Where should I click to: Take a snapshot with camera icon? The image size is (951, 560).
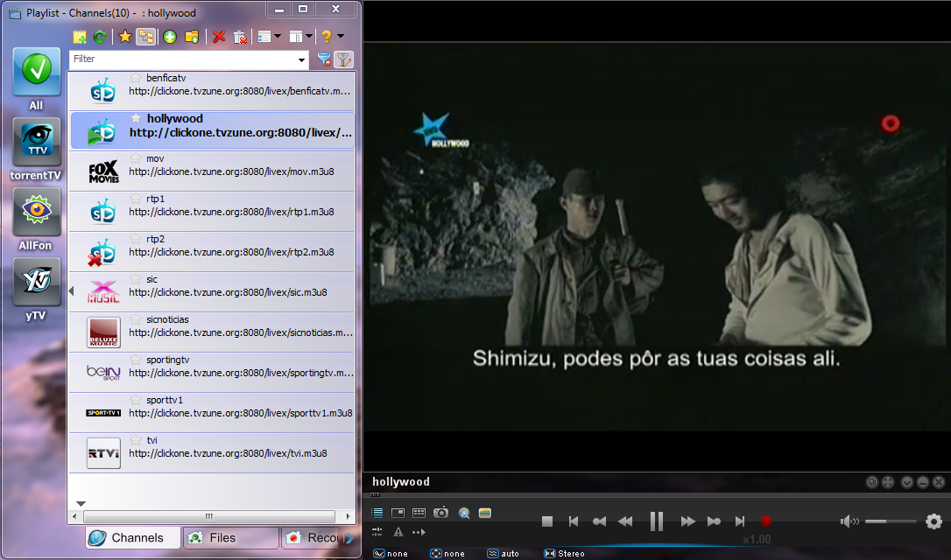click(x=441, y=513)
